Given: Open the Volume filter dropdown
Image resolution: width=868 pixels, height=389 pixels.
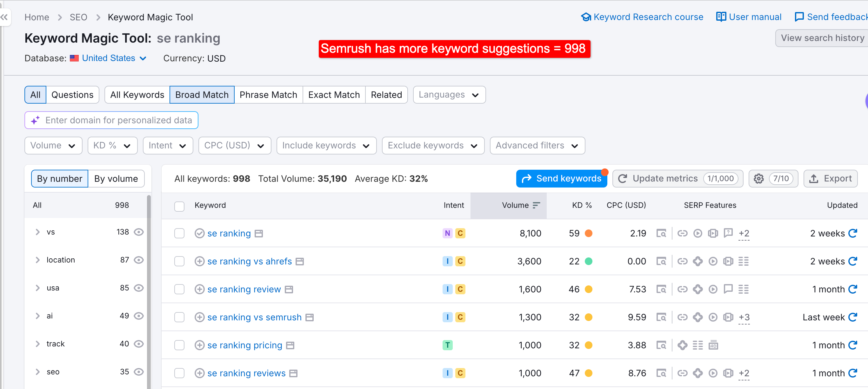Looking at the screenshot, I should pos(53,146).
